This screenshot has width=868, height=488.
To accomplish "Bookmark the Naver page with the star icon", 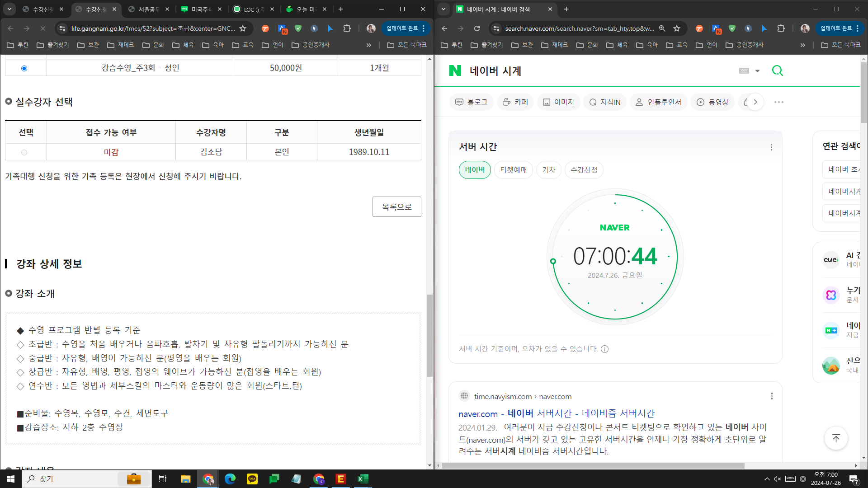I will [x=677, y=28].
